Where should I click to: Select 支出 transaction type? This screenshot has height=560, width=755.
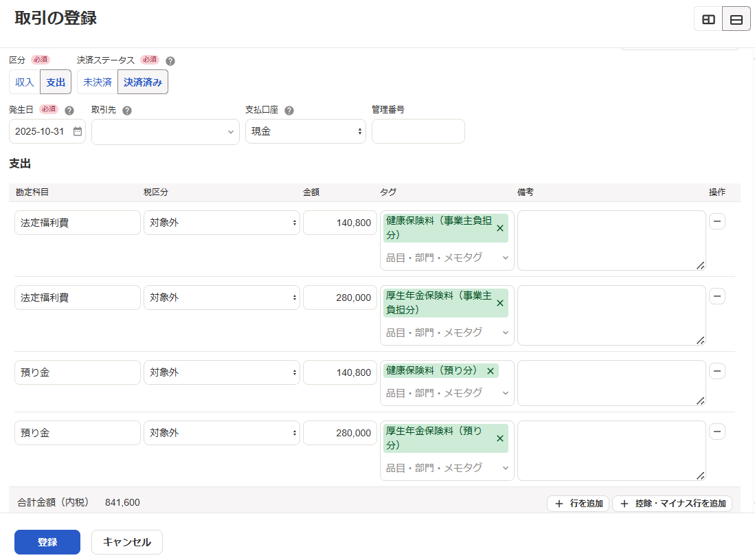pyautogui.click(x=56, y=82)
